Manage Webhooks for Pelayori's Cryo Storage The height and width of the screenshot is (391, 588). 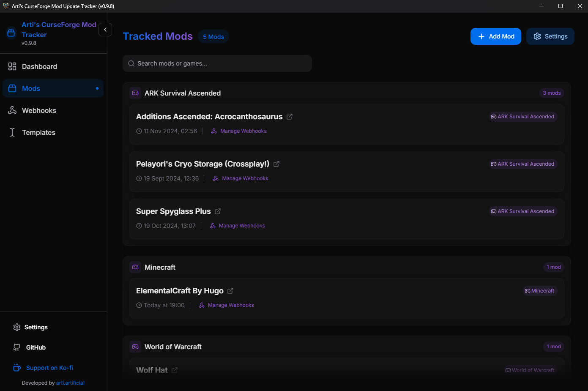click(x=241, y=178)
